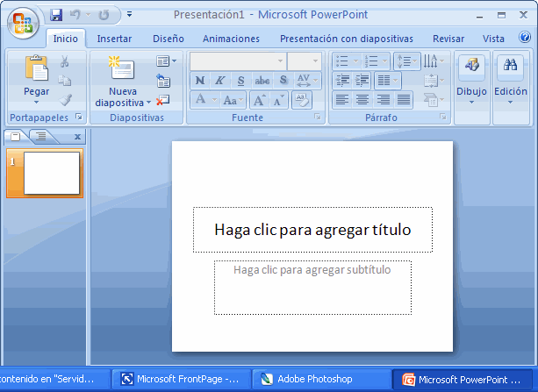
Task: Toggle justify text alignment
Action: (x=403, y=100)
